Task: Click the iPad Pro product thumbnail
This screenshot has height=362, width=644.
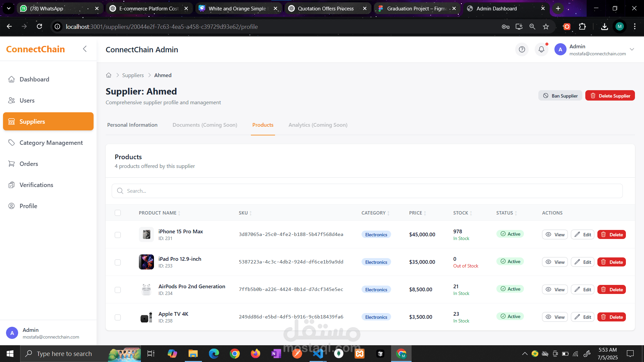Action: [x=146, y=262]
